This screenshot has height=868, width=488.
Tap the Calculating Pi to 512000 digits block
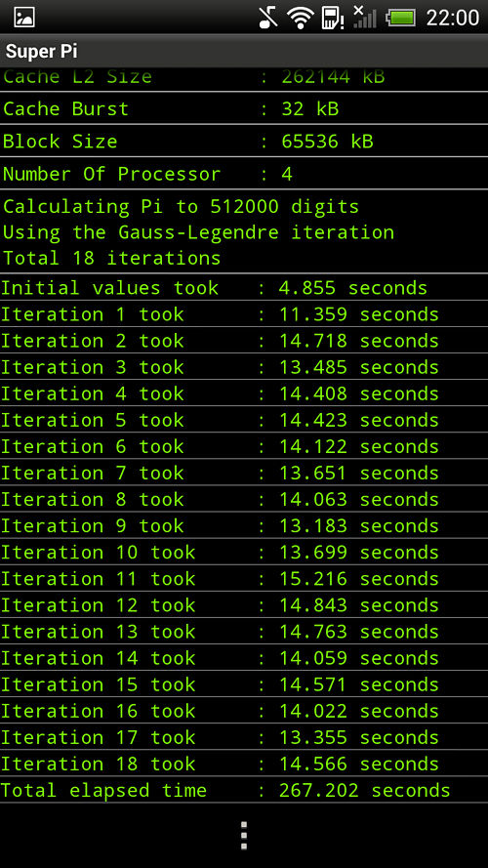(x=244, y=232)
